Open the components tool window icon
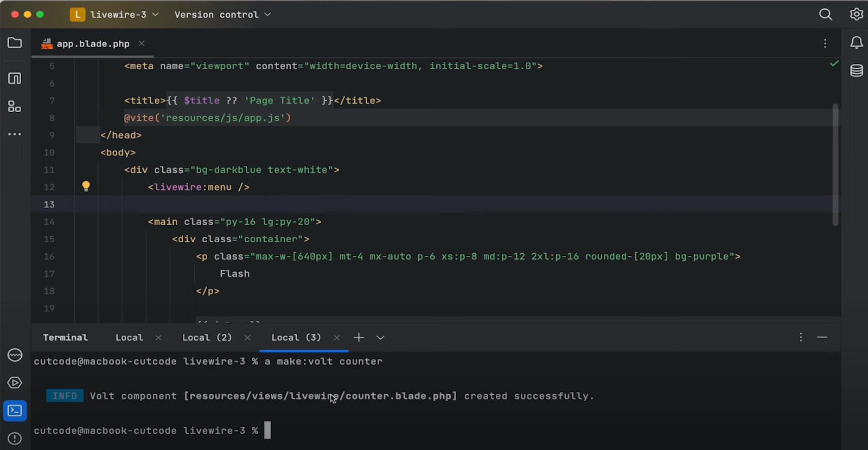Screen dimensions: 868x450 tap(15, 106)
